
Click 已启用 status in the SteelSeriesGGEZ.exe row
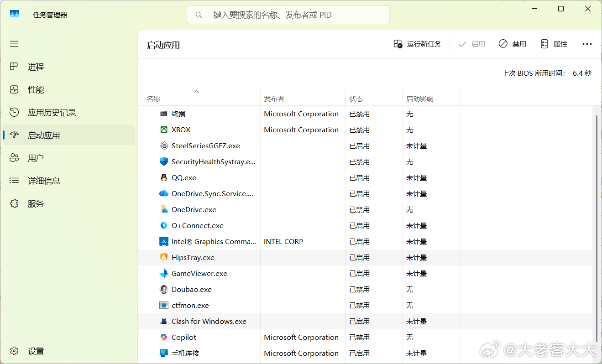tap(360, 146)
